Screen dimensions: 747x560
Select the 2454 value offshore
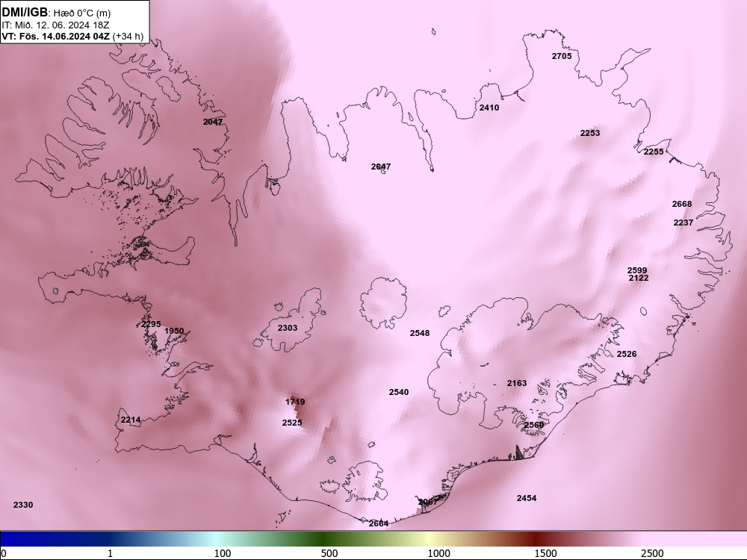pyautogui.click(x=527, y=498)
